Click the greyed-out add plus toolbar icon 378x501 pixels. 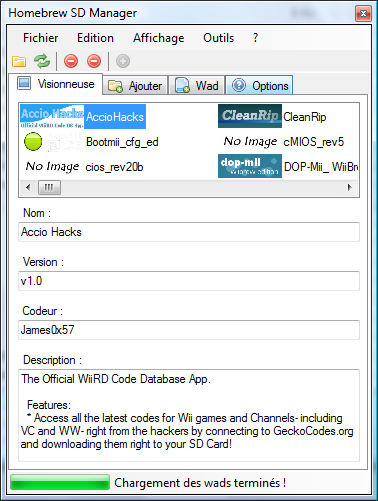pyautogui.click(x=123, y=61)
